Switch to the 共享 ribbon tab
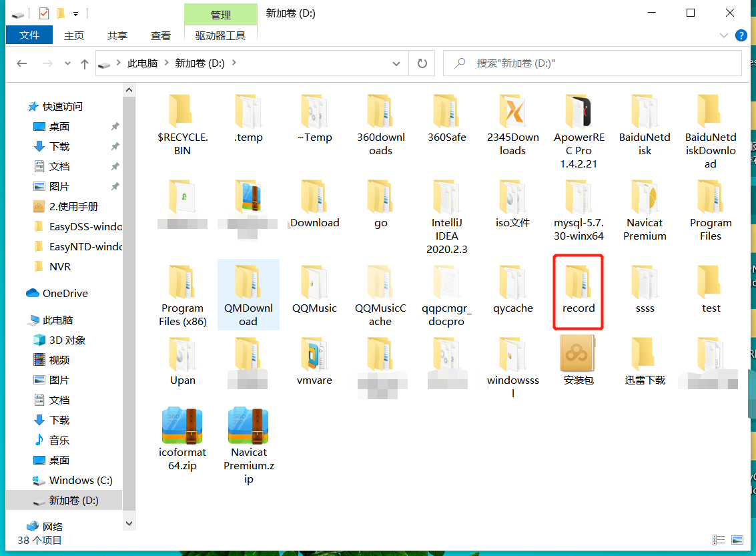Image resolution: width=756 pixels, height=556 pixels. click(x=117, y=35)
